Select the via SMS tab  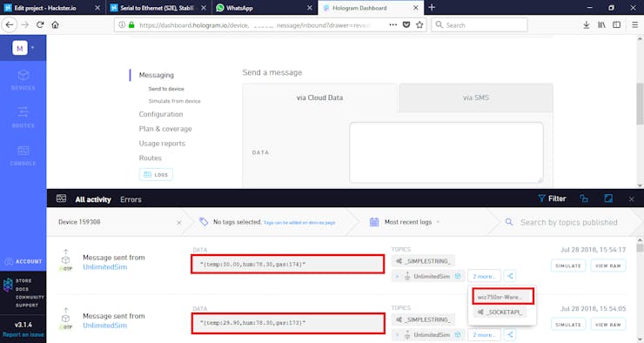pyautogui.click(x=476, y=98)
